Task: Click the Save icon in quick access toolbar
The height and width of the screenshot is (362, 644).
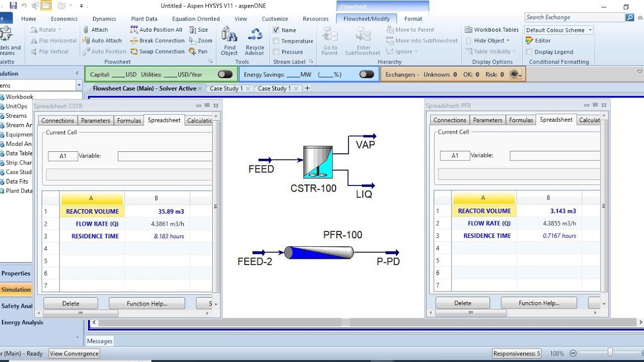Action: (x=13, y=6)
